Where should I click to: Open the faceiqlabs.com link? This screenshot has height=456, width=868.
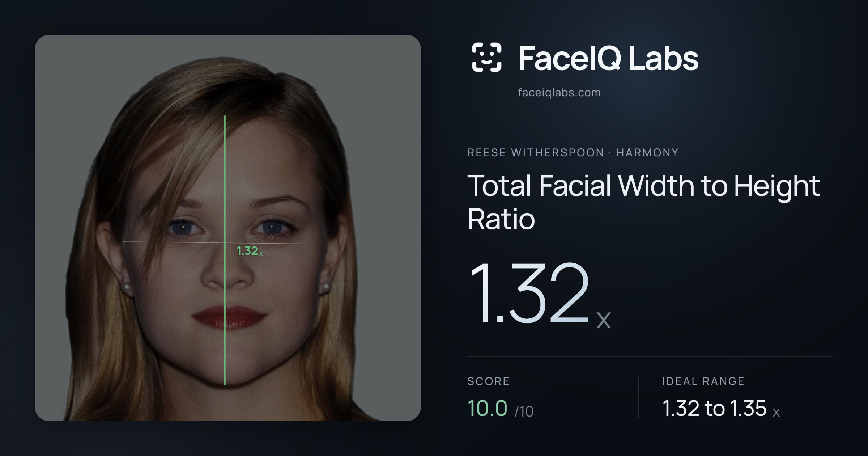[559, 93]
